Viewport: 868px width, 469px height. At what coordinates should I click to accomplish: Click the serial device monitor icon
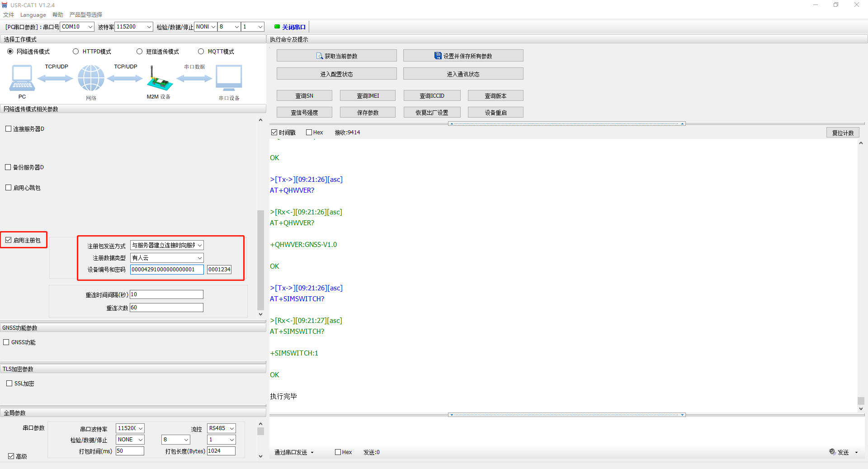(x=229, y=78)
